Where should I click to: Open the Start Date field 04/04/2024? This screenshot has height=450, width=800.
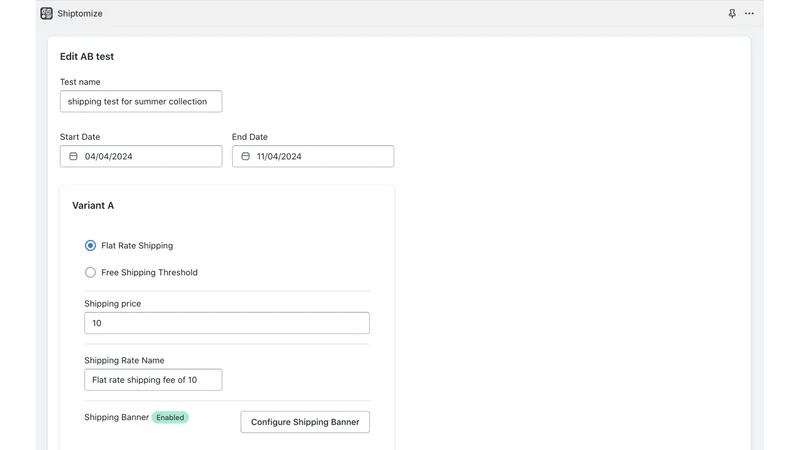[x=141, y=156]
